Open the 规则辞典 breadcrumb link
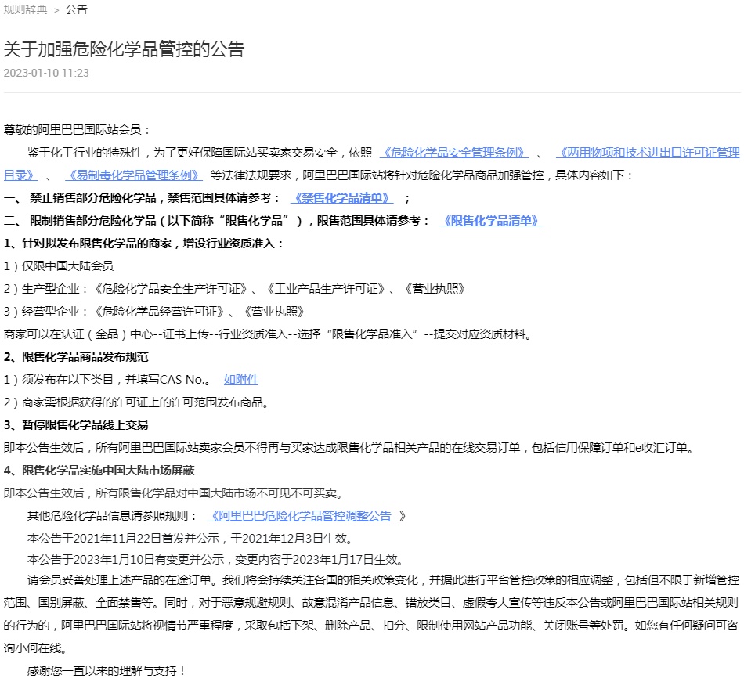This screenshot has width=744, height=700. [26, 9]
